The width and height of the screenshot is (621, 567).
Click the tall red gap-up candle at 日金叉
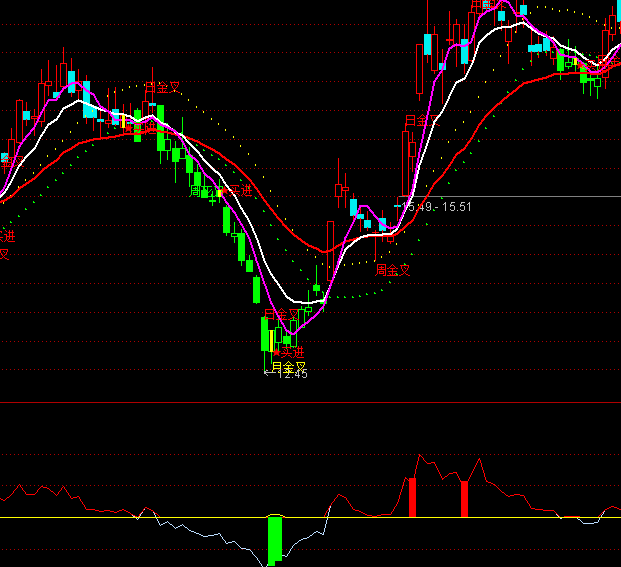pos(406,163)
